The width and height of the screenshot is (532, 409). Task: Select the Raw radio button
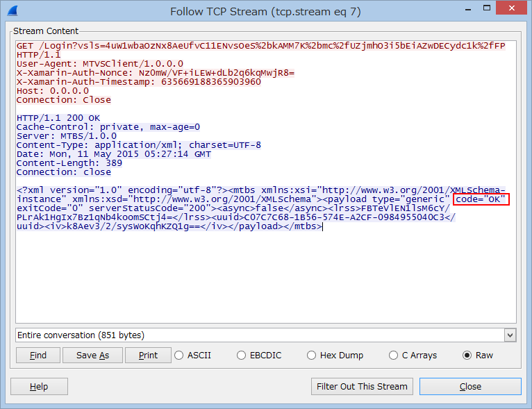467,355
